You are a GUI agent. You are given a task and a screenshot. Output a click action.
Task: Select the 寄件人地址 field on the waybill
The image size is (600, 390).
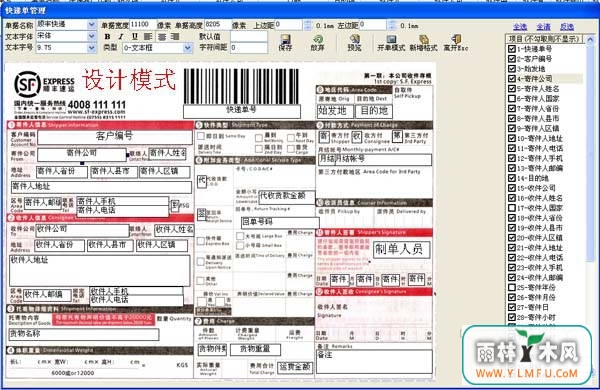pos(101,187)
